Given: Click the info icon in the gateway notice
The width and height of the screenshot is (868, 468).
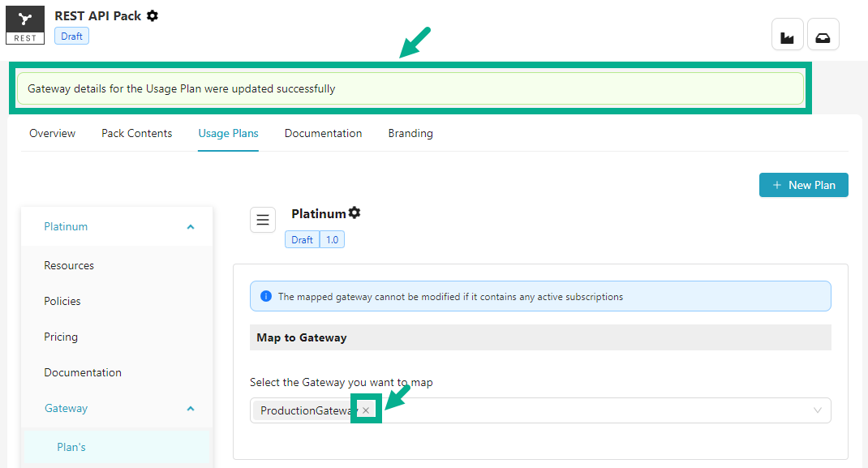Looking at the screenshot, I should pyautogui.click(x=266, y=295).
